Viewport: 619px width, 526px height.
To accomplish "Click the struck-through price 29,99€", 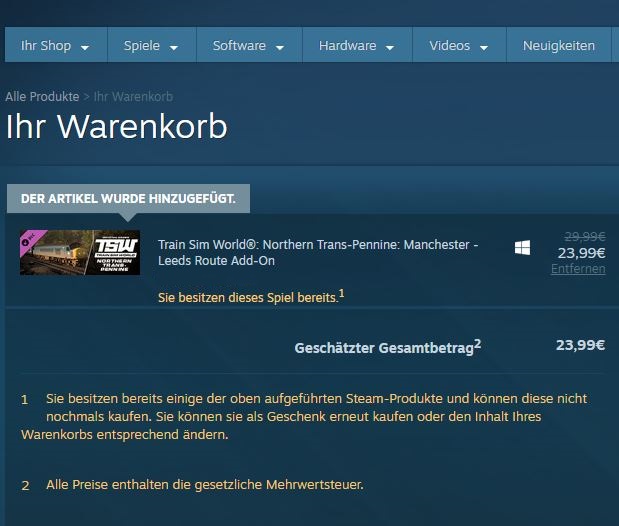I will [585, 237].
